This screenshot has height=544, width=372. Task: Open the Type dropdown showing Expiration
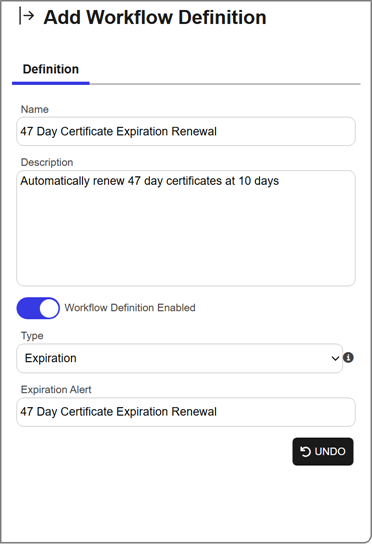(179, 358)
